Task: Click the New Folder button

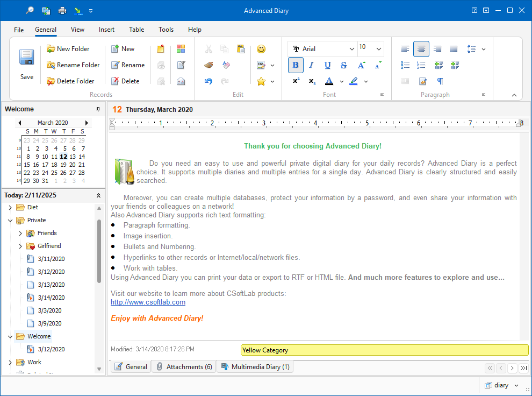Action: [68, 49]
